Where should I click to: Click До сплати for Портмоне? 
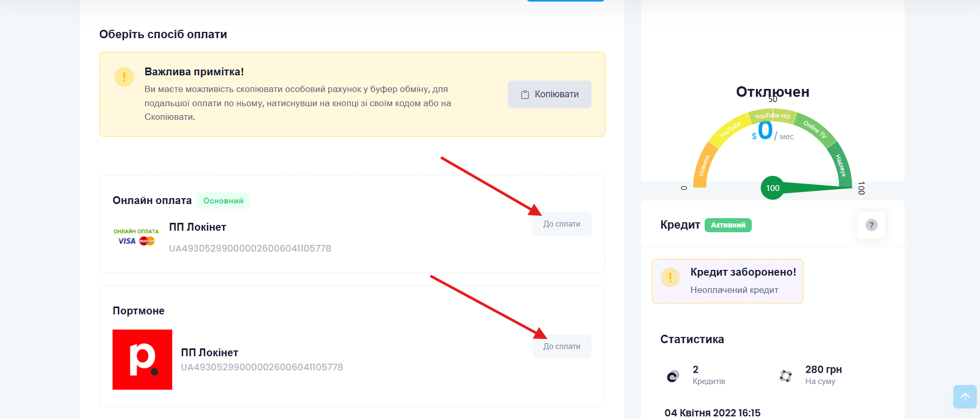point(562,346)
